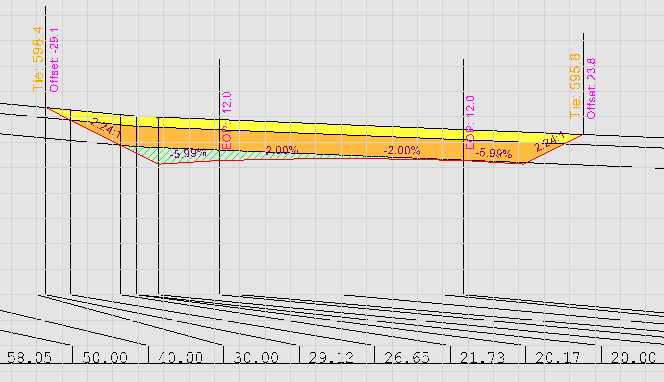This screenshot has width=664, height=382.
Task: Click the magenta Offset: -29.1 label
Action: click(x=54, y=60)
